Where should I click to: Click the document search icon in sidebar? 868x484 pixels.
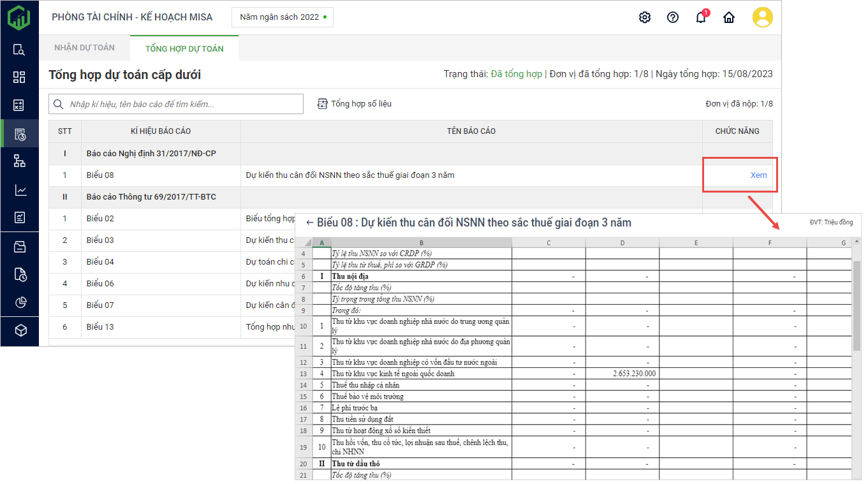tap(19, 50)
